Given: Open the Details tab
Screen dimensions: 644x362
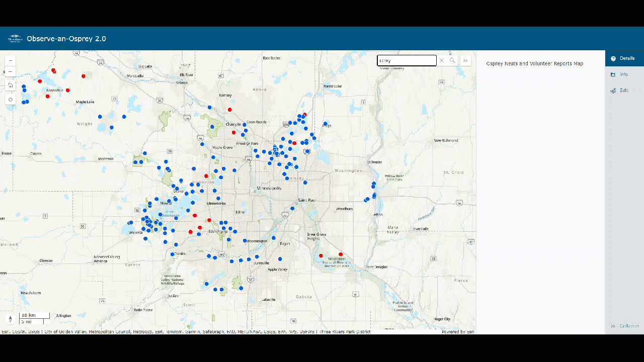Looking at the screenshot, I should [624, 58].
